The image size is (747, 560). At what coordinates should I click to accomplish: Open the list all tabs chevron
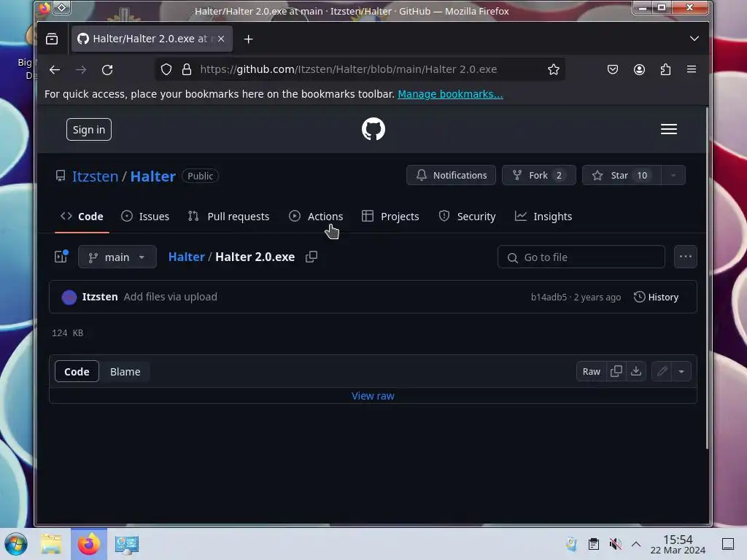tap(694, 39)
